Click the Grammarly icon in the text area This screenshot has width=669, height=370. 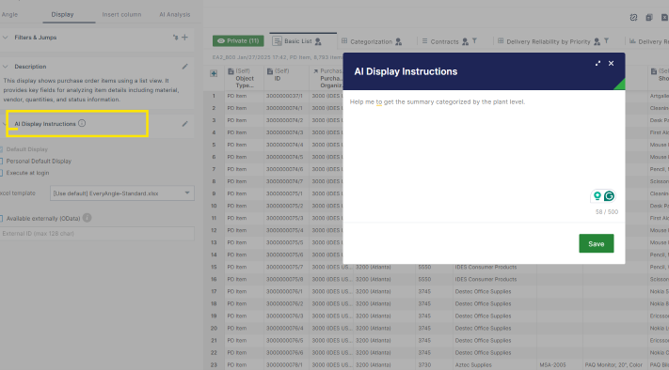[x=609, y=196]
